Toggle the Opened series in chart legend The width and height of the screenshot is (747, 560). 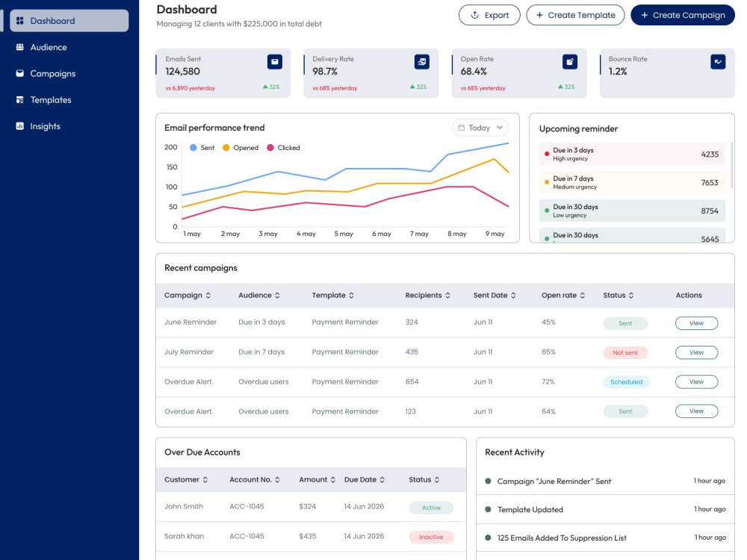[x=241, y=148]
